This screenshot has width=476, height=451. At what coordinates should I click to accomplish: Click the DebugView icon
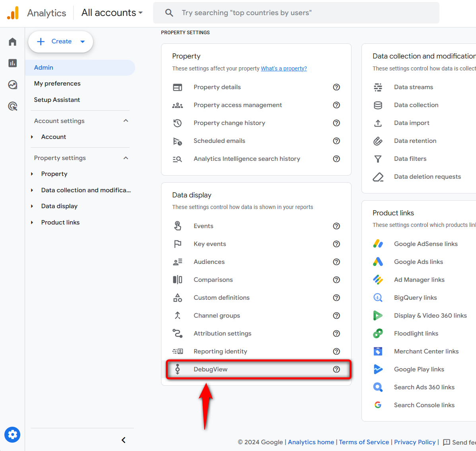pos(178,369)
